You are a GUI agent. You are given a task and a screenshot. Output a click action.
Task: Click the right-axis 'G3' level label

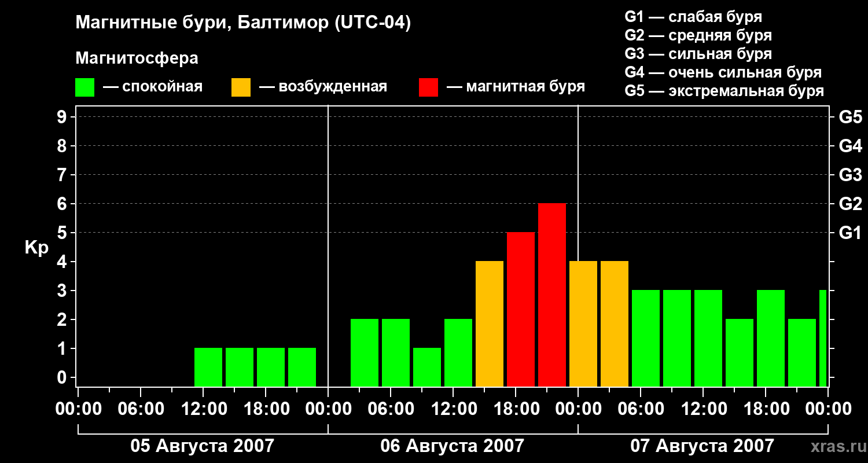(851, 175)
